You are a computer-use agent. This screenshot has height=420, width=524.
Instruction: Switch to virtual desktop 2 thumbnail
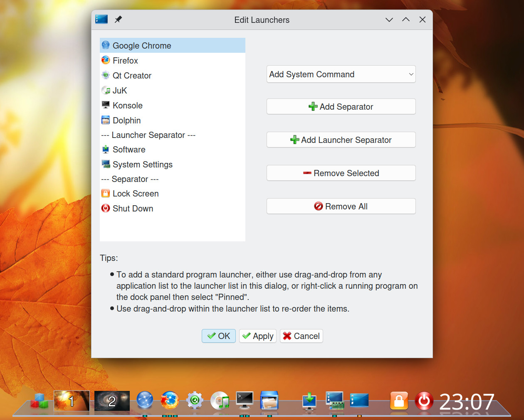[x=112, y=401]
